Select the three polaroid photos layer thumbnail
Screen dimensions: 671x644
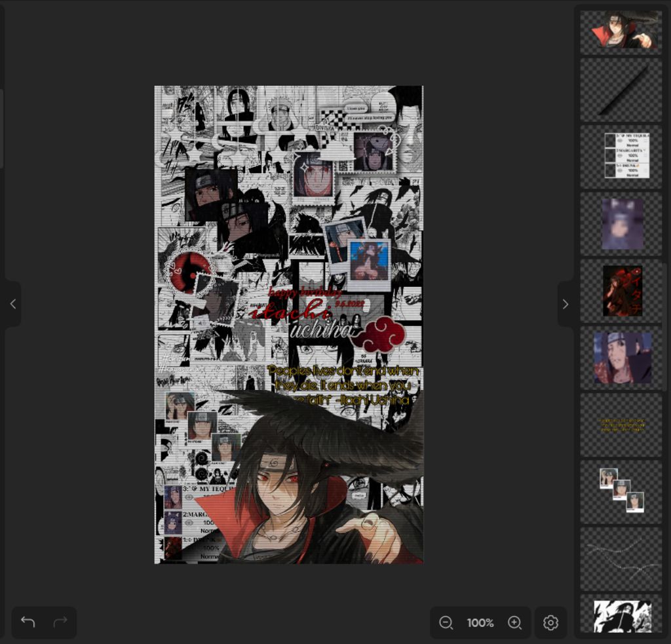[x=621, y=491]
